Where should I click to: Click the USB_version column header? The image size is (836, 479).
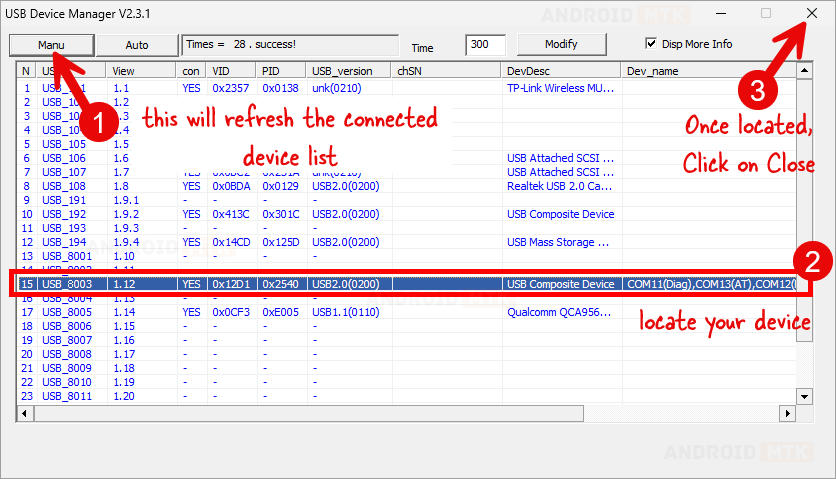point(349,71)
